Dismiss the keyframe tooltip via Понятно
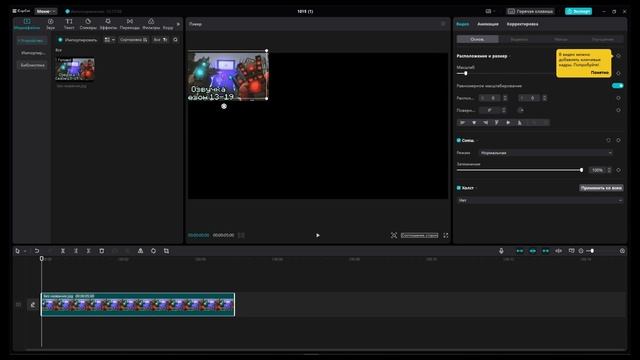640x360 pixels. pos(600,72)
